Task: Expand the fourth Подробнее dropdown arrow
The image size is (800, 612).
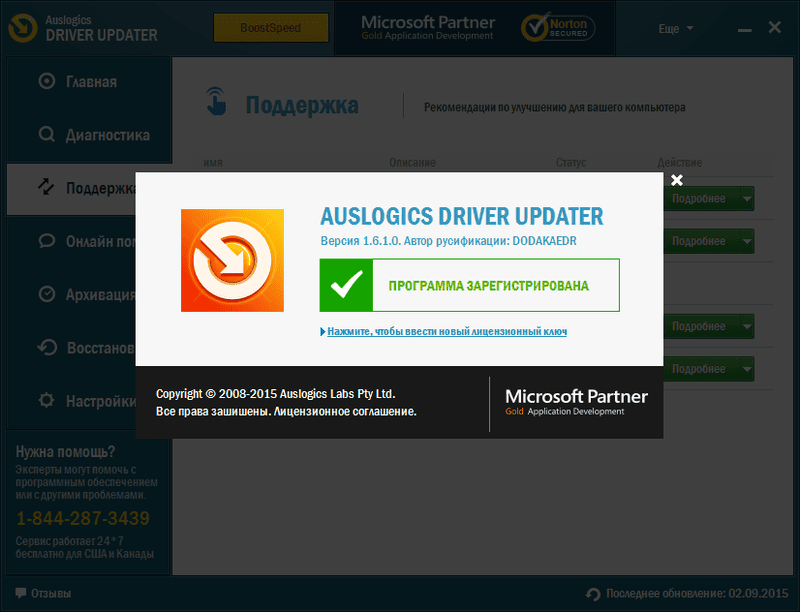Action: click(747, 369)
